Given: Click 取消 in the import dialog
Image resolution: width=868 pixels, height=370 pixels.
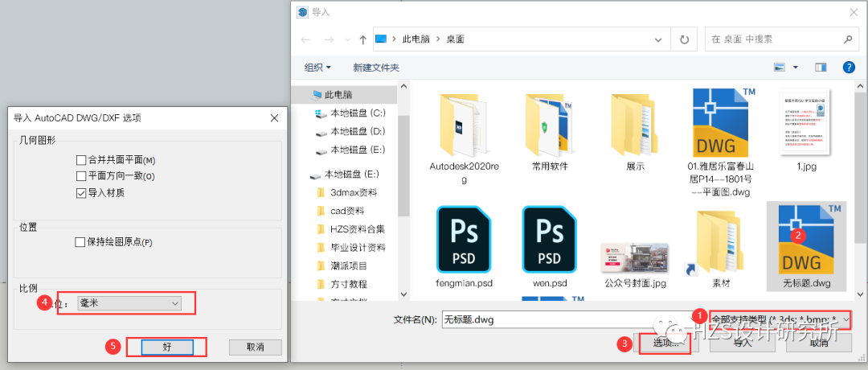Looking at the screenshot, I should point(818,343).
